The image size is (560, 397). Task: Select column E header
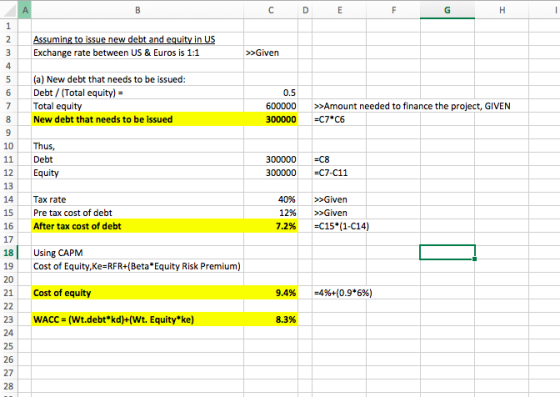pyautogui.click(x=339, y=10)
